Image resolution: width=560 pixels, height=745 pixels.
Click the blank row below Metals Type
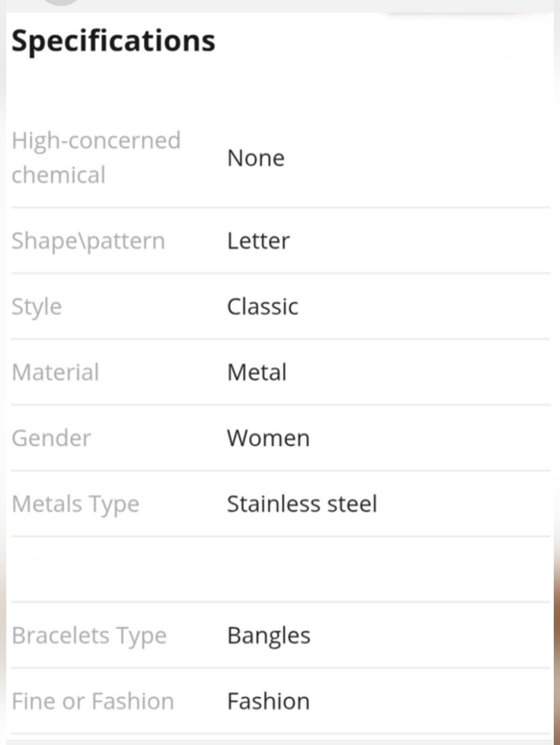click(281, 569)
